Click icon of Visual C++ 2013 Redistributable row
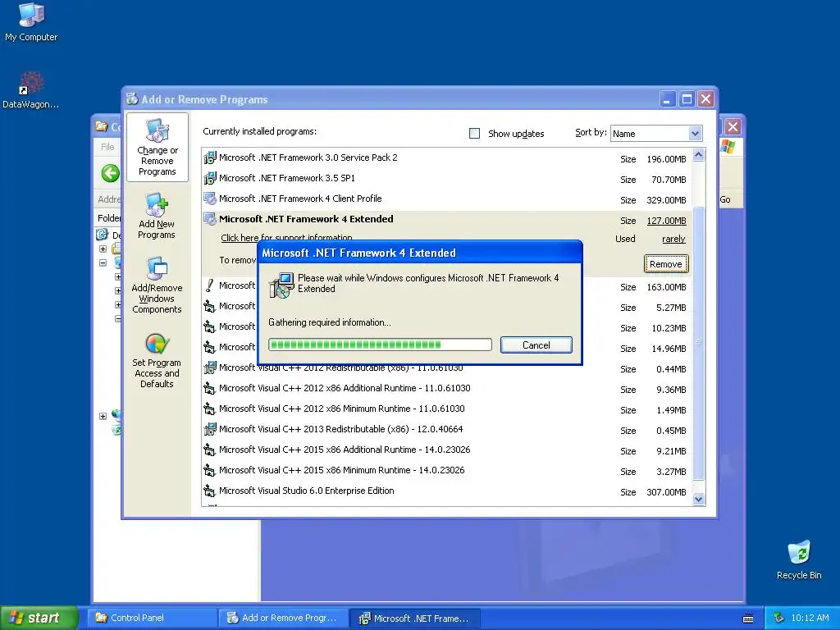This screenshot has height=630, width=840. tap(210, 430)
